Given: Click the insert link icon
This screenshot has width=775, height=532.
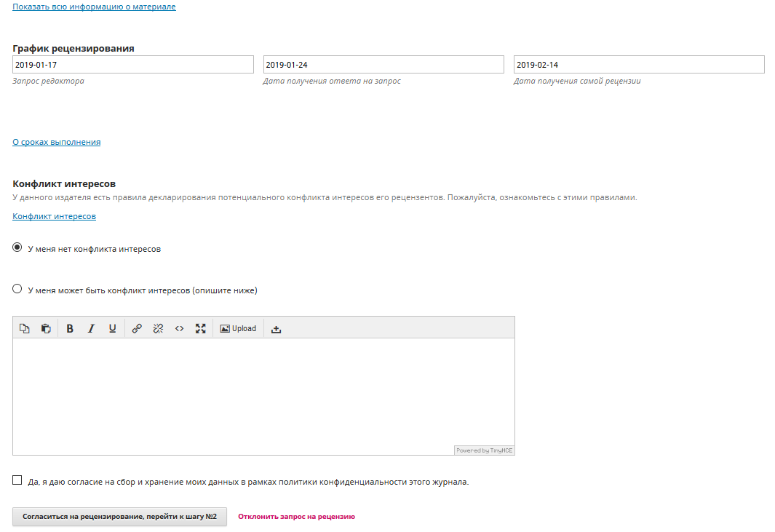Looking at the screenshot, I should point(137,328).
